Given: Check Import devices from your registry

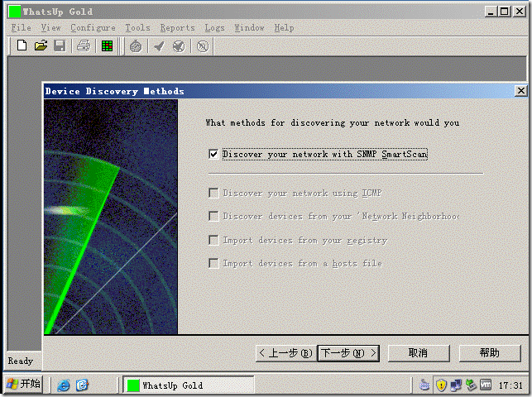Looking at the screenshot, I should pos(213,240).
